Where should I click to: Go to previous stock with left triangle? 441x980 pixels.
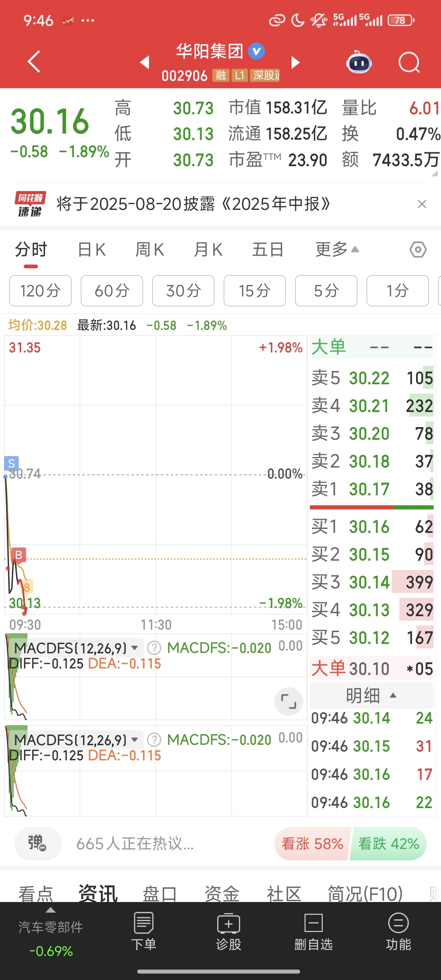(x=145, y=62)
